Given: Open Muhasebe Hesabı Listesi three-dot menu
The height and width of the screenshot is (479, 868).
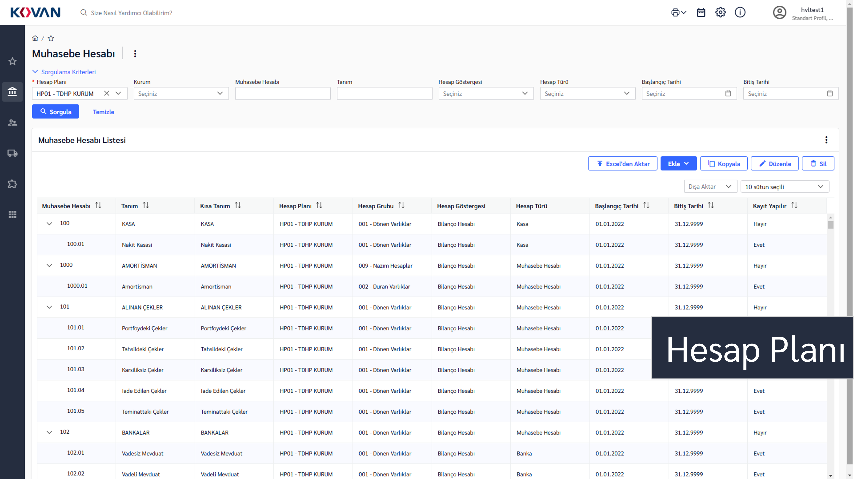Looking at the screenshot, I should coord(826,140).
